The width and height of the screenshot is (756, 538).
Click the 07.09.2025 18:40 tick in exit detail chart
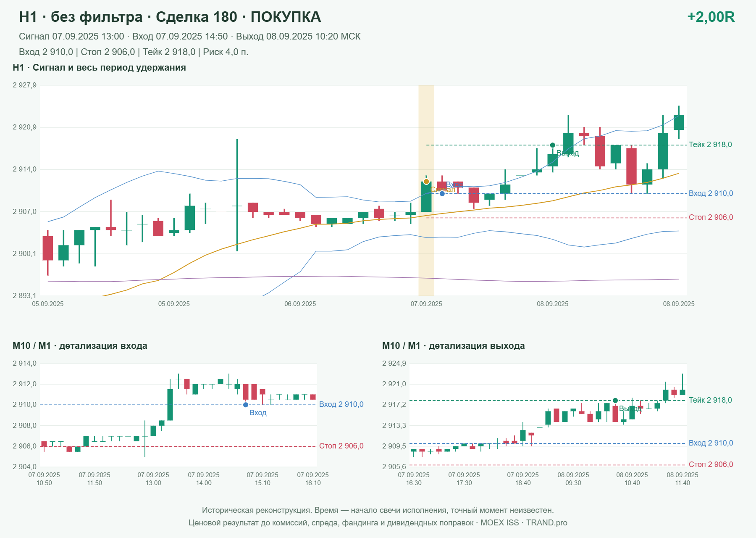click(x=523, y=479)
